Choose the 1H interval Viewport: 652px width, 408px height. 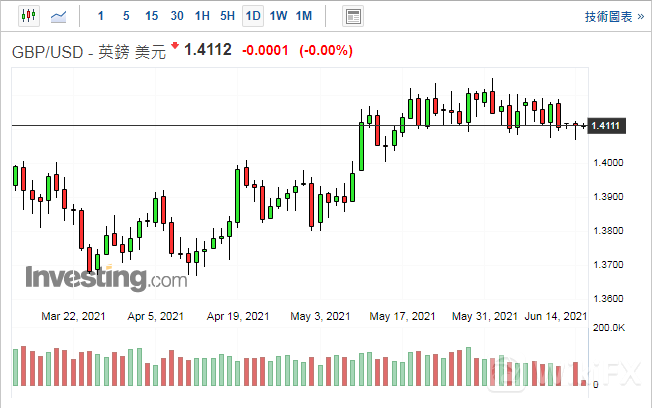coord(202,16)
